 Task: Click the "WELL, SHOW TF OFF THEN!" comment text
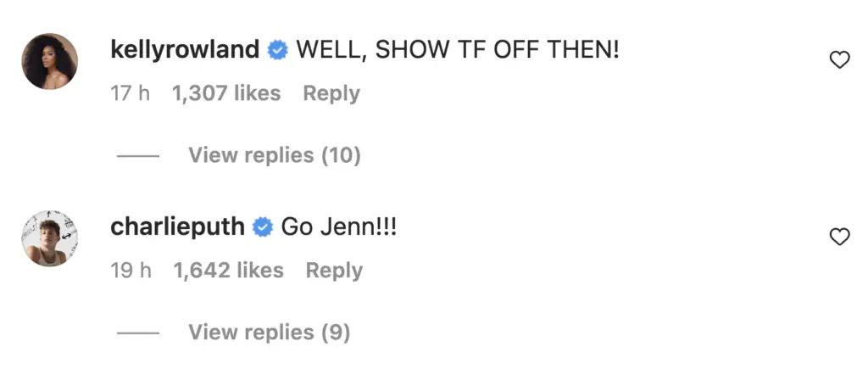click(x=458, y=50)
